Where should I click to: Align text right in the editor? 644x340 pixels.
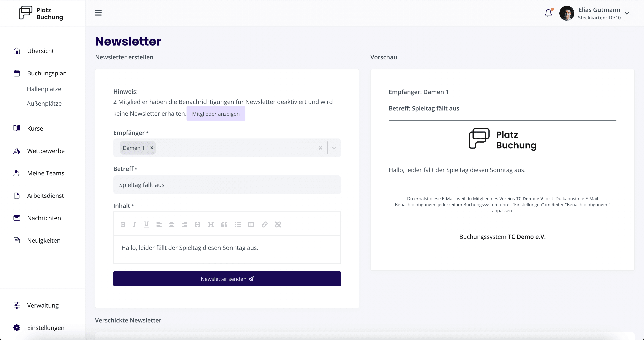click(184, 224)
